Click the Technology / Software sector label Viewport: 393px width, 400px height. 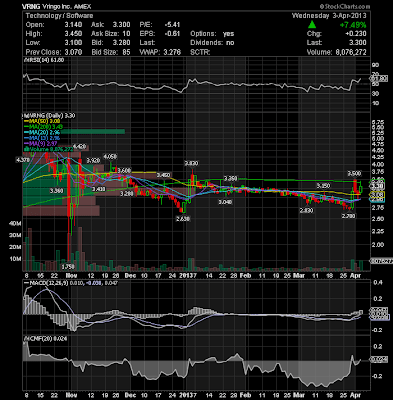click(x=59, y=16)
